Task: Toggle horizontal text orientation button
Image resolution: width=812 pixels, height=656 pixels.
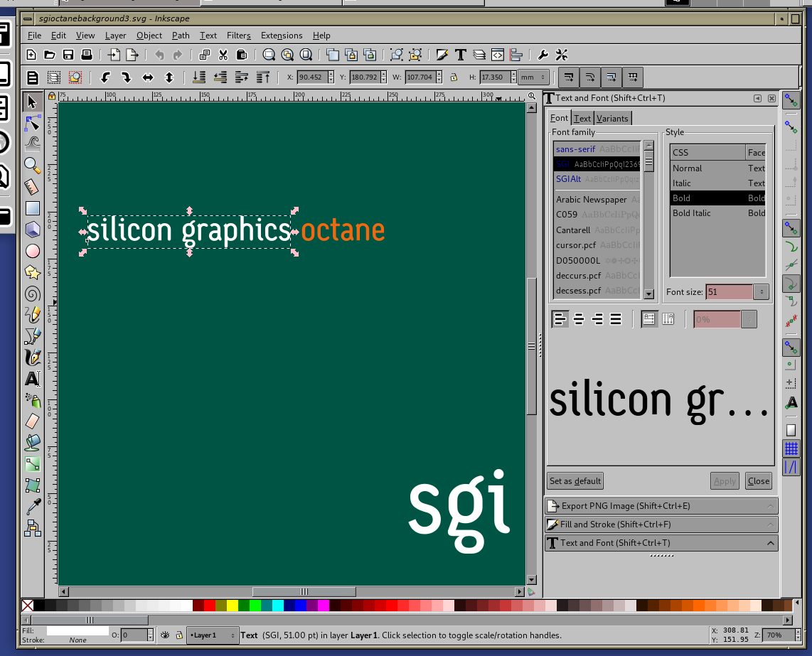Action: point(649,319)
